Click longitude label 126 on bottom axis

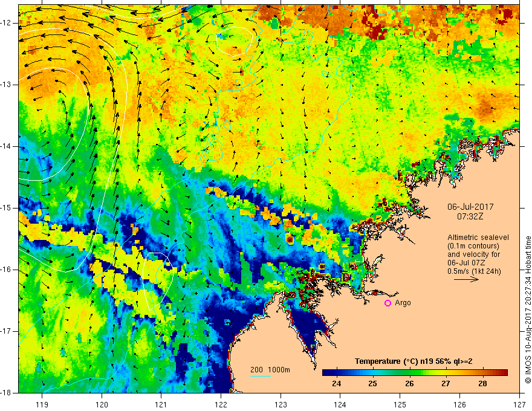coord(459,404)
